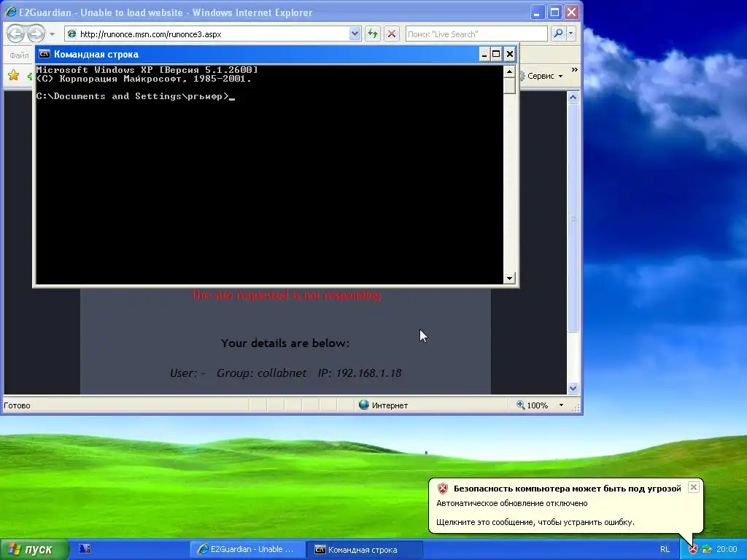Image resolution: width=747 pixels, height=560 pixels.
Task: Click inside the command prompt console area
Action: [x=270, y=175]
